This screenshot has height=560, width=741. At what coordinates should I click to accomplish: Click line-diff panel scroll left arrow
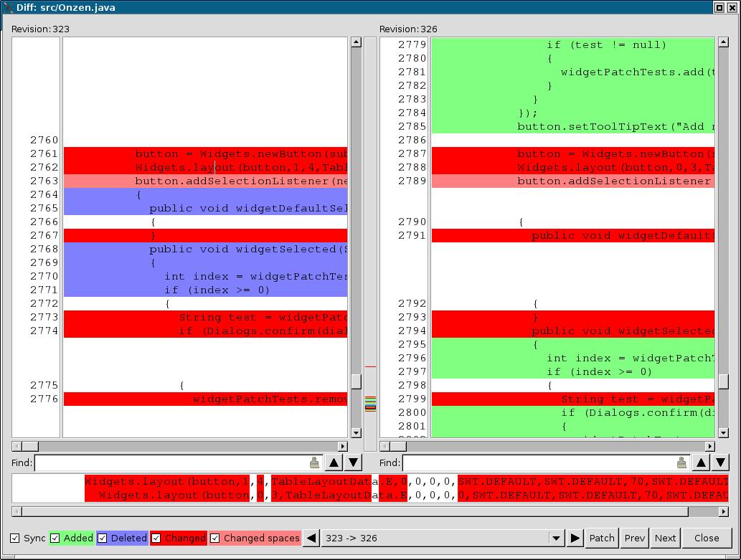16,511
